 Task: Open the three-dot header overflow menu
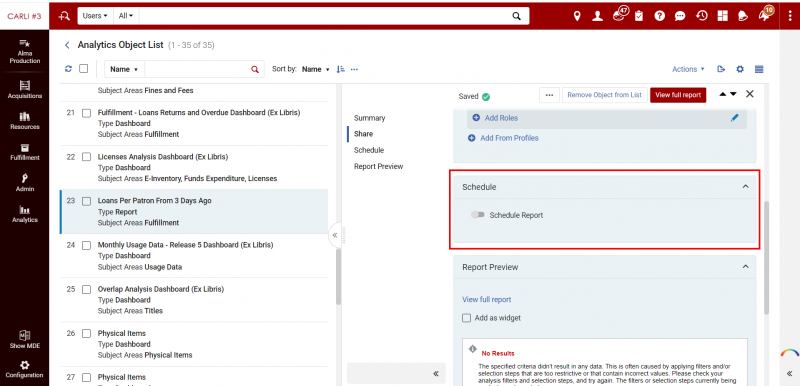click(x=790, y=16)
